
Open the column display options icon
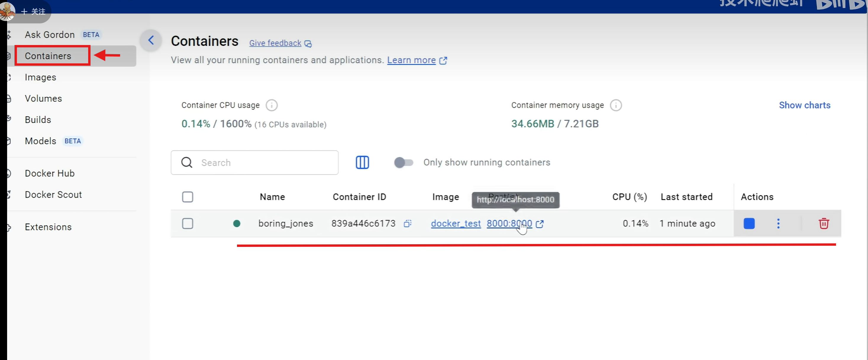pos(362,163)
